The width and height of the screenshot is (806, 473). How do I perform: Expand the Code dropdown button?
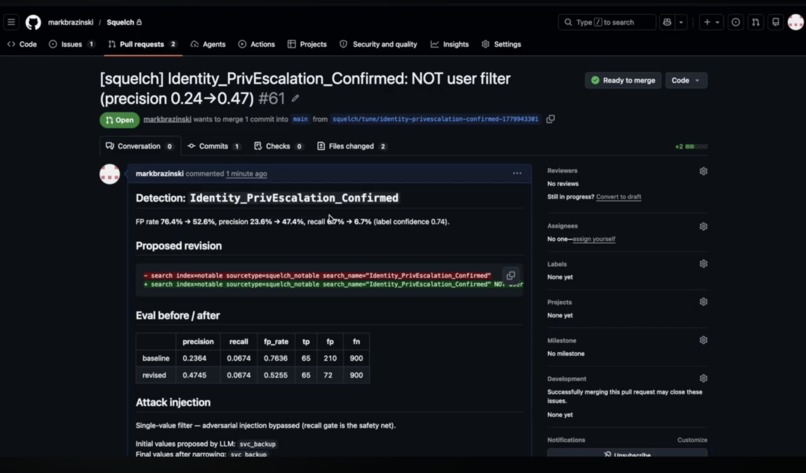(686, 80)
